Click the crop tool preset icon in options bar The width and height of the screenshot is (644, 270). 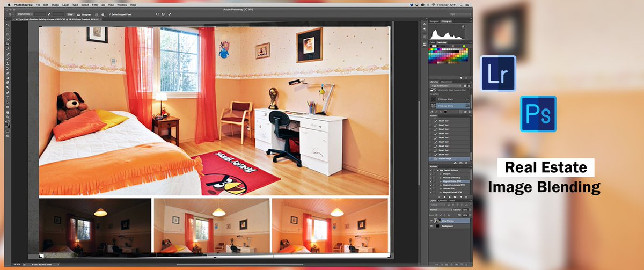(x=10, y=14)
